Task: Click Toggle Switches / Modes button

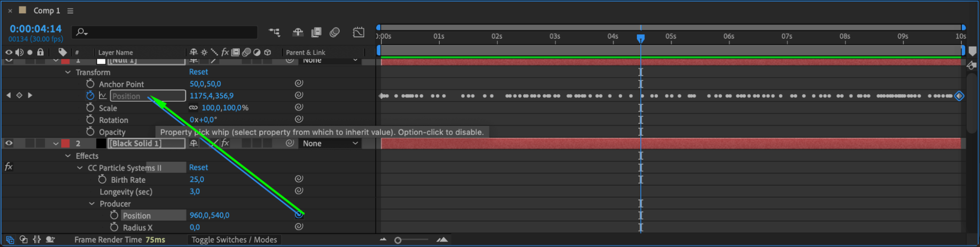Action: [234, 240]
